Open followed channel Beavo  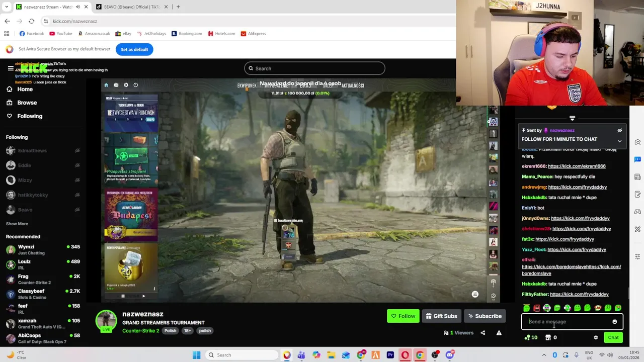[x=43, y=210]
